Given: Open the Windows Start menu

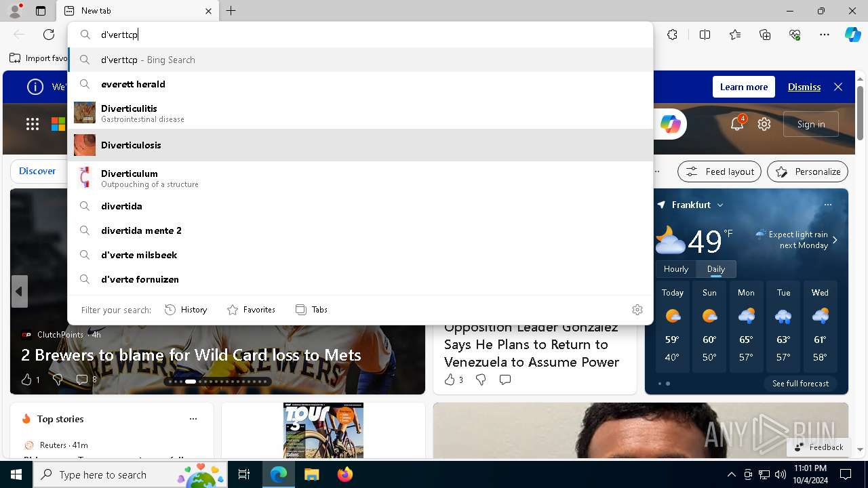Looking at the screenshot, I should click(16, 474).
